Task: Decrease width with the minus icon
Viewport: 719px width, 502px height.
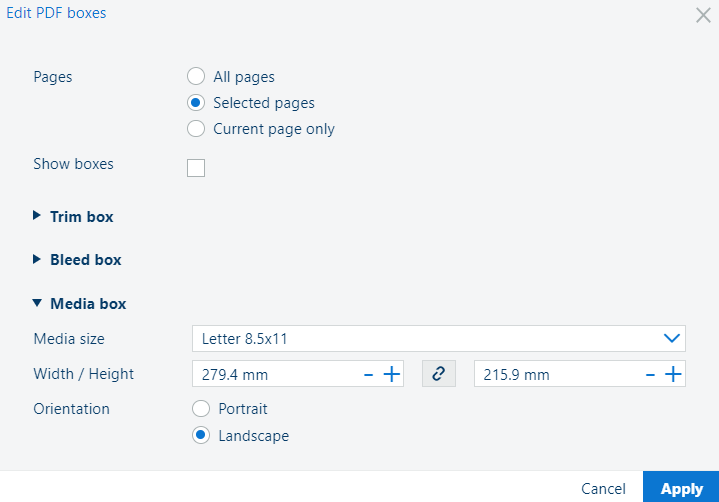Action: pyautogui.click(x=368, y=375)
